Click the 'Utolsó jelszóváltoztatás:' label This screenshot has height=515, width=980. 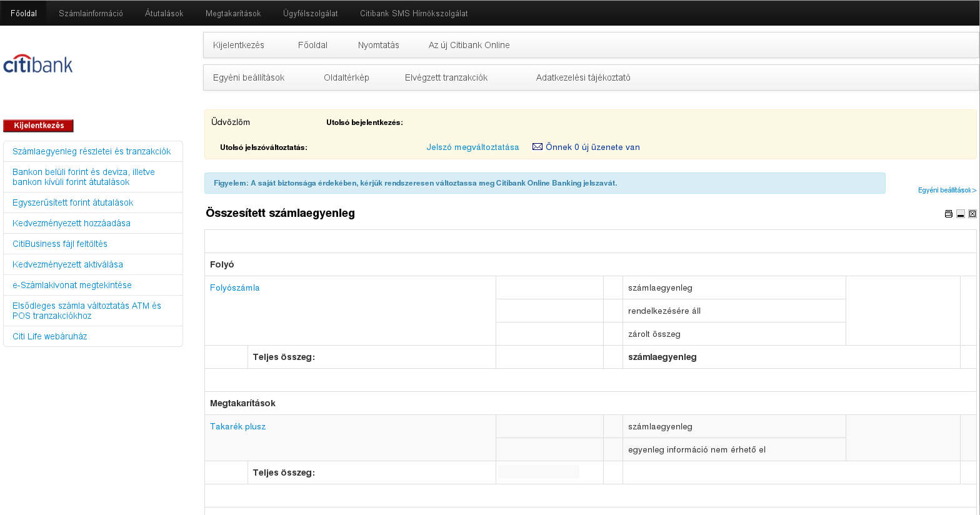point(263,147)
